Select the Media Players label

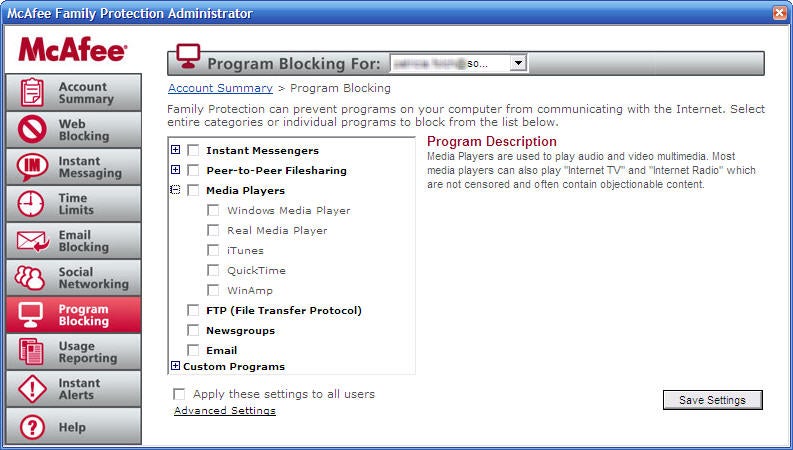click(x=245, y=191)
